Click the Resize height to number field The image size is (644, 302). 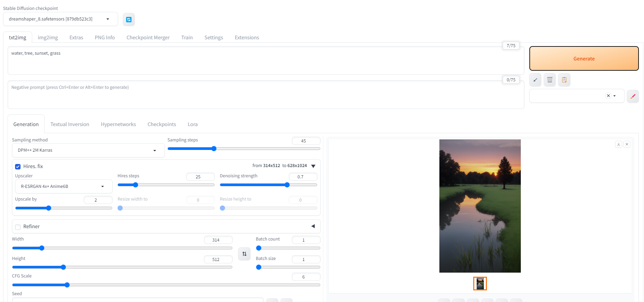tap(303, 200)
